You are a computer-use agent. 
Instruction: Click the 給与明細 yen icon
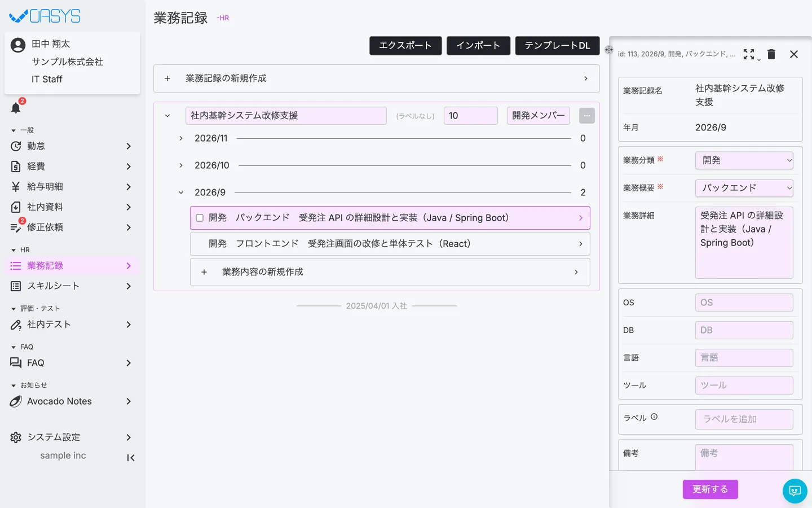pyautogui.click(x=16, y=187)
